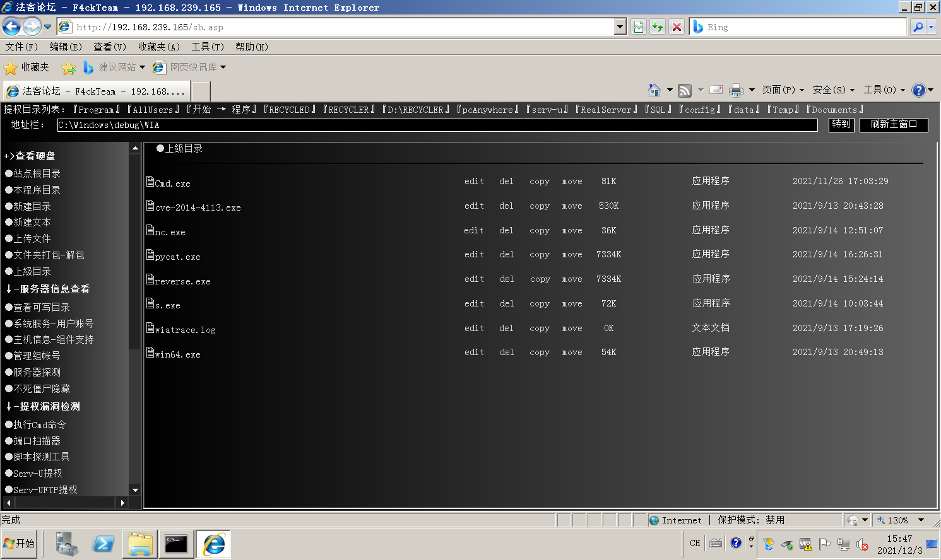This screenshot has height=560, width=941.
Task: Click the compatibility view icon in address bar
Action: tap(639, 26)
